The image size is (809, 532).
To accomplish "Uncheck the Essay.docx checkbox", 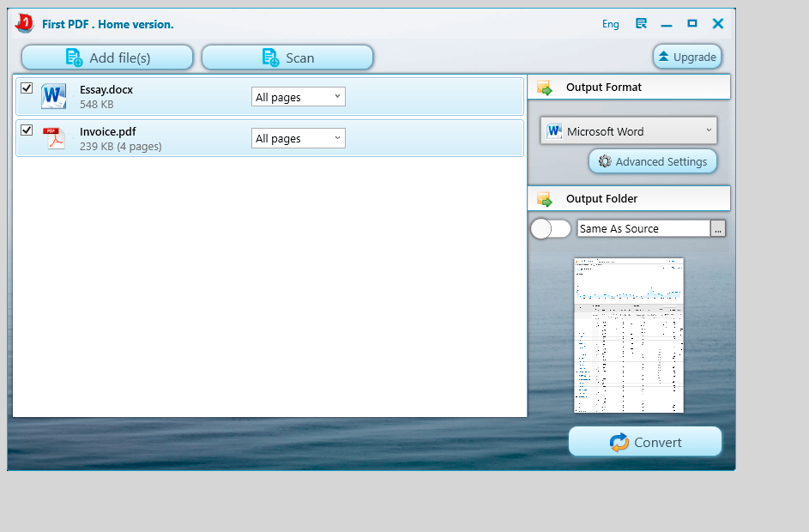I will pyautogui.click(x=27, y=88).
